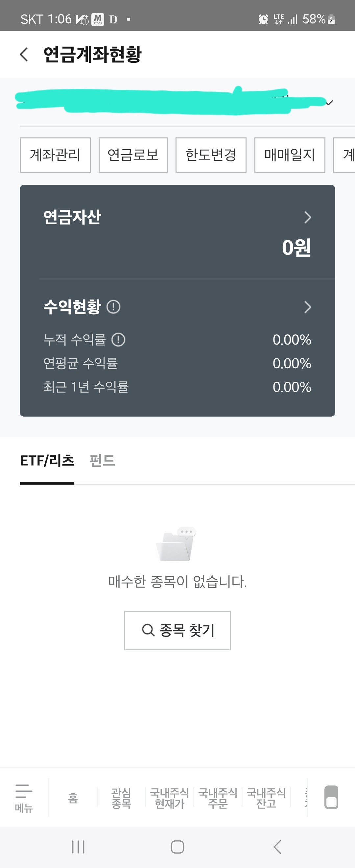355x868 pixels.
Task: Select the ETF/리츠 tab
Action: 47,461
